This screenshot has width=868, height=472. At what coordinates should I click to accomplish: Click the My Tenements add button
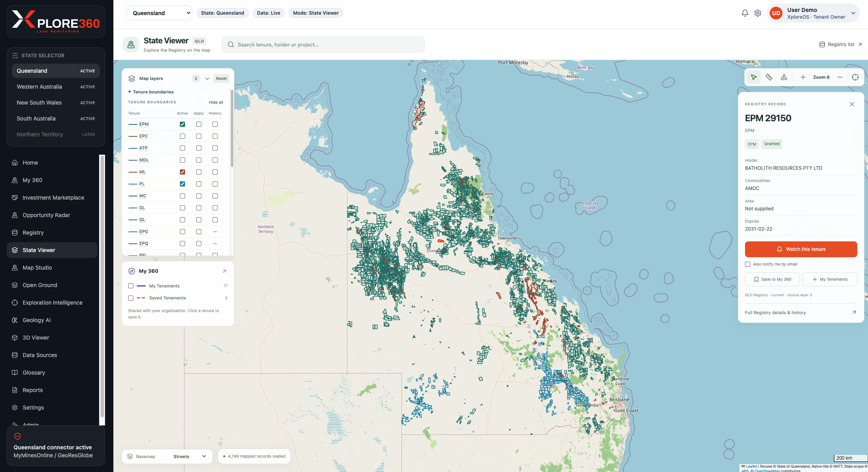[x=829, y=280]
